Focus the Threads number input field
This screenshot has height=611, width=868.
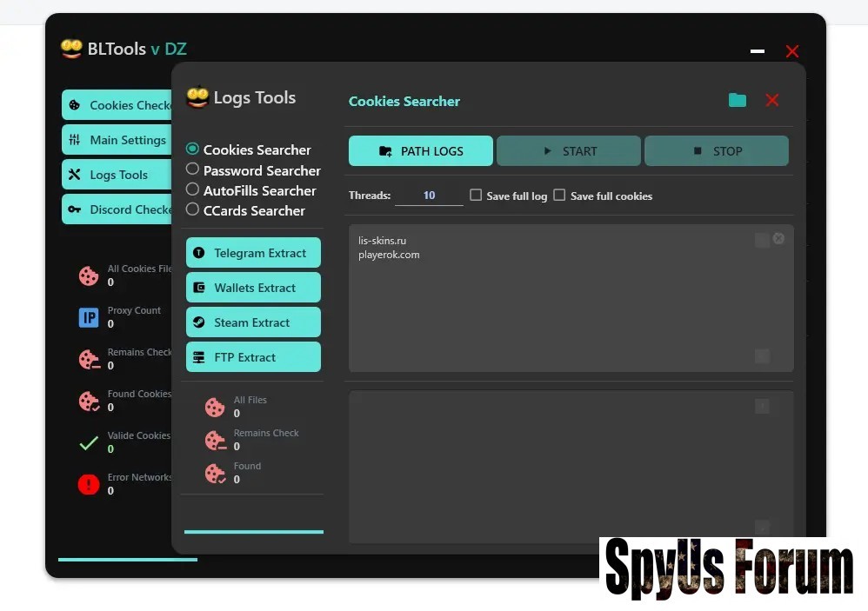point(429,196)
